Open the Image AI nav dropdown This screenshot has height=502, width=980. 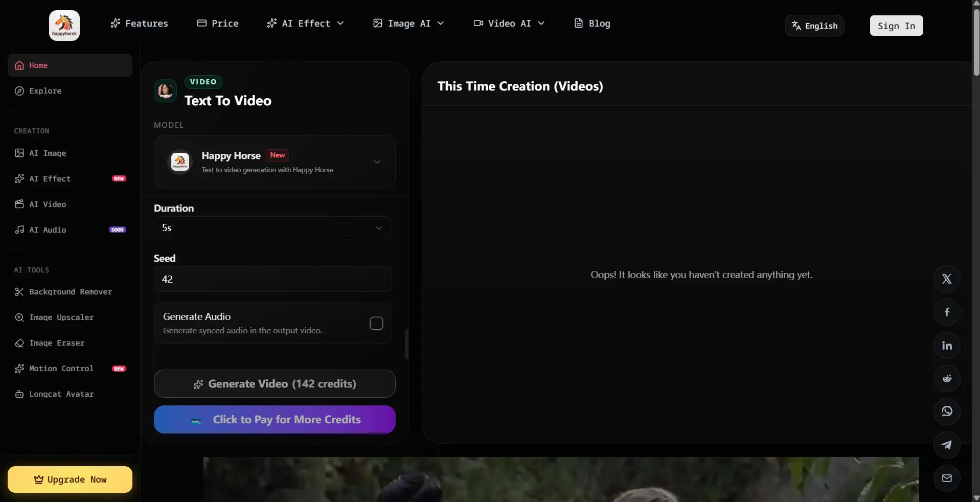point(408,24)
